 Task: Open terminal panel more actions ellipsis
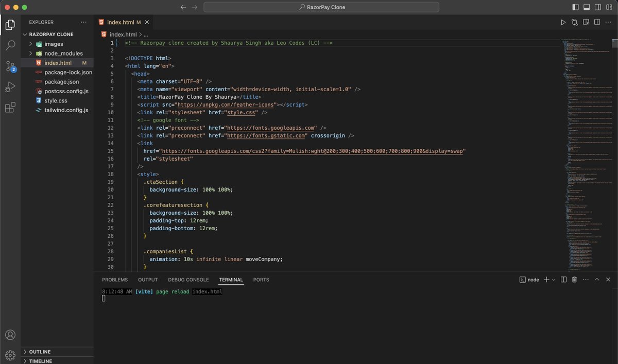[586, 280]
